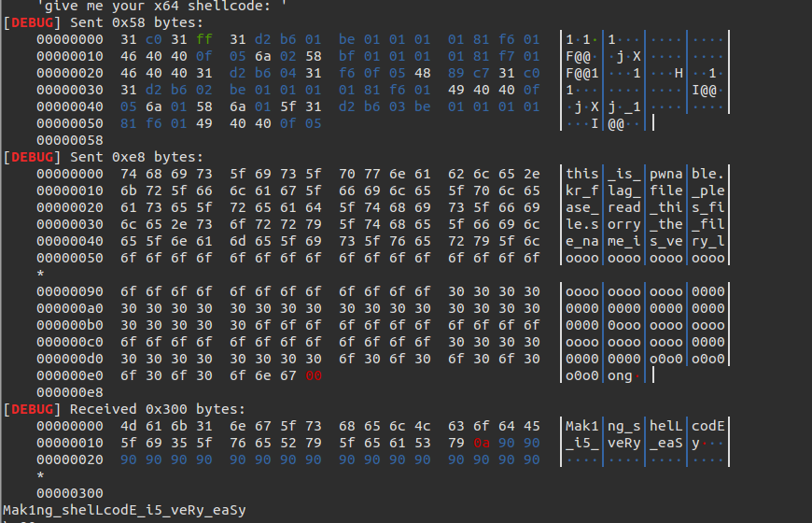Screen dimensions: 812x523
Task: Click the ASCII chunk 'me_i'
Action: 624,242
